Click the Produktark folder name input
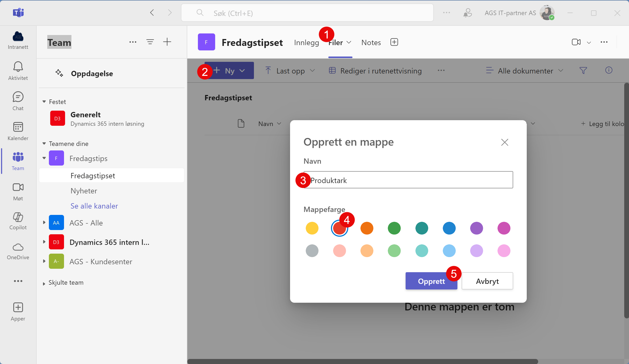This screenshot has width=629, height=364. pyautogui.click(x=408, y=180)
